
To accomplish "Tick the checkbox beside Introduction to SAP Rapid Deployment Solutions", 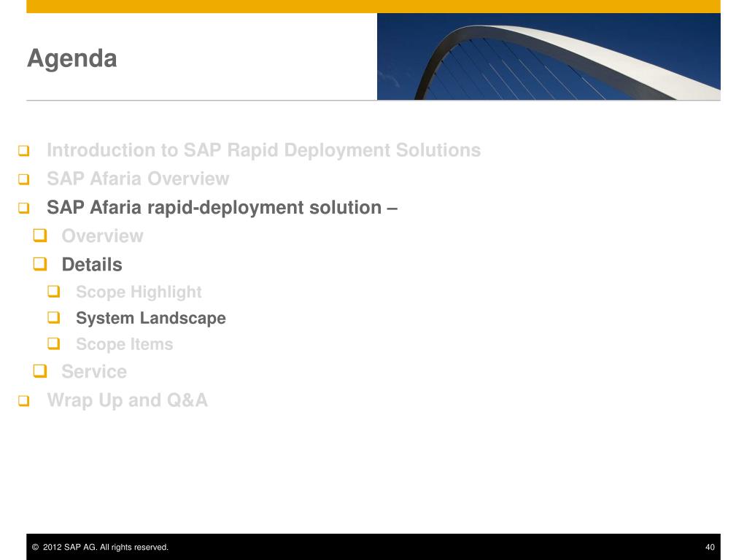I will pyautogui.click(x=24, y=151).
